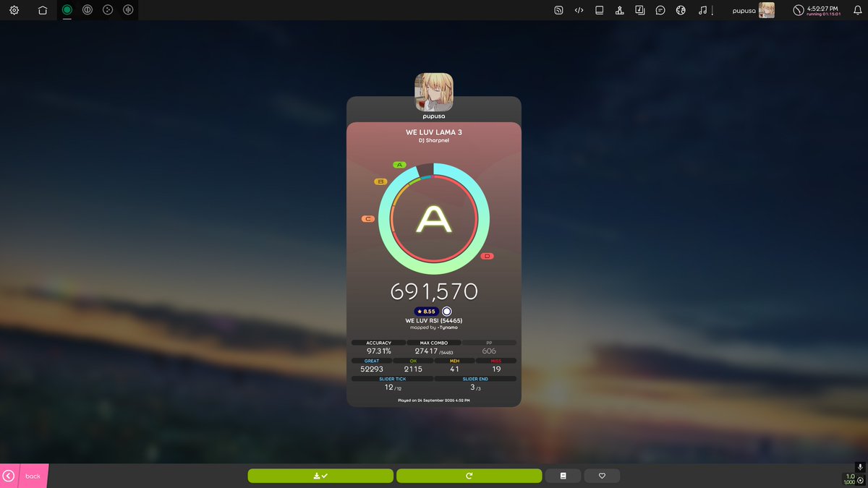Click the back button
The image size is (868, 488).
point(24,476)
